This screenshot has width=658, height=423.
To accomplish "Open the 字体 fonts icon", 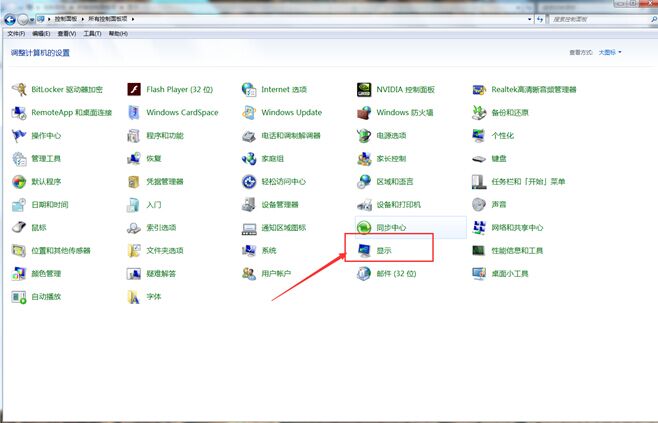I will pyautogui.click(x=134, y=297).
